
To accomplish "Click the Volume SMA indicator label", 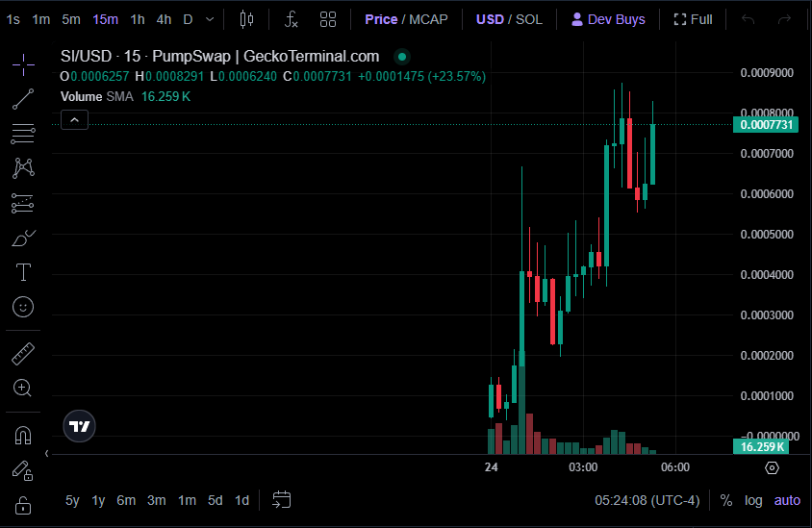I will pyautogui.click(x=97, y=97).
